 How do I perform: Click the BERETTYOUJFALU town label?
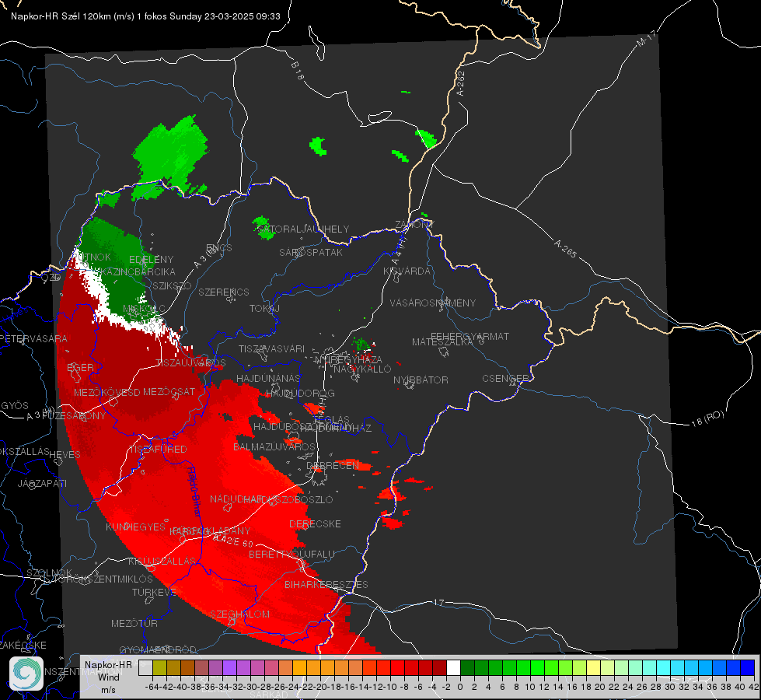pos(291,555)
